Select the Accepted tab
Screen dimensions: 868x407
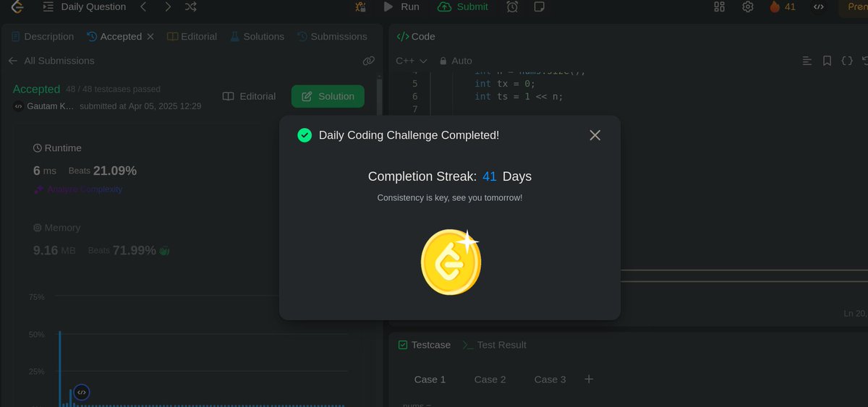point(114,36)
